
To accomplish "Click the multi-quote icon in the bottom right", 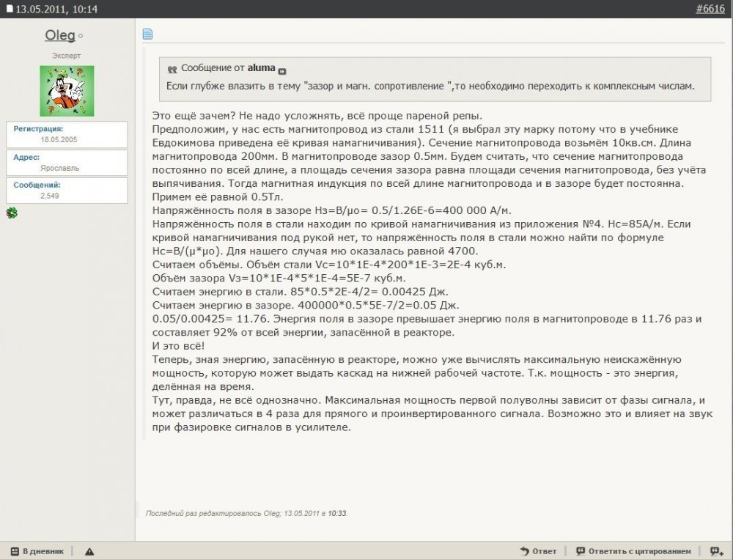I will tap(715, 551).
